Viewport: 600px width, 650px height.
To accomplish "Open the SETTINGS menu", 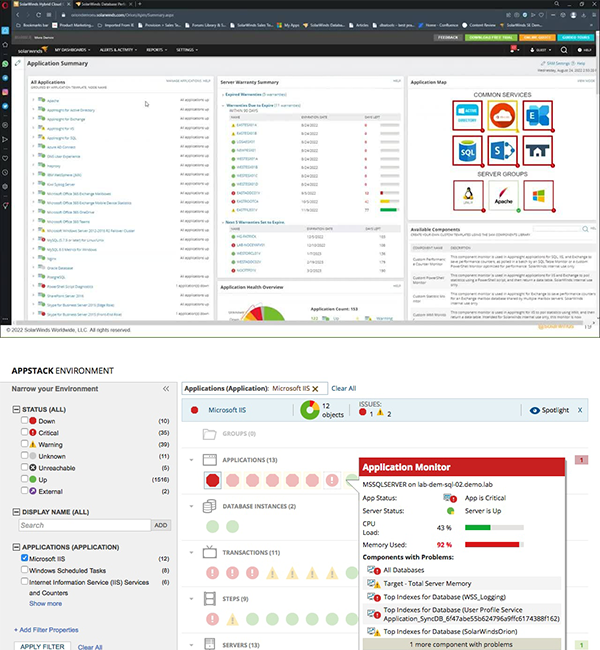I will pos(187,50).
